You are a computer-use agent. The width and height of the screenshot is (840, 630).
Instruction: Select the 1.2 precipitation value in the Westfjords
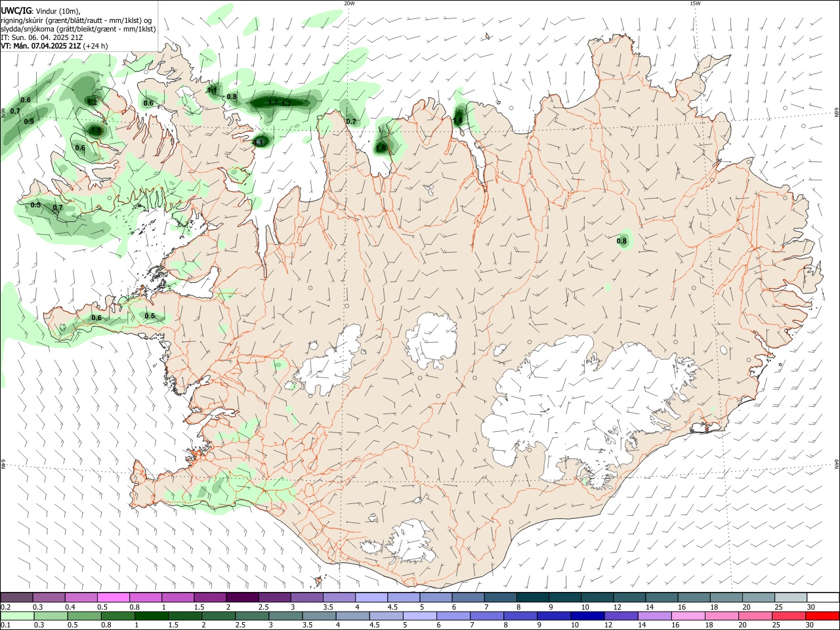[93, 102]
